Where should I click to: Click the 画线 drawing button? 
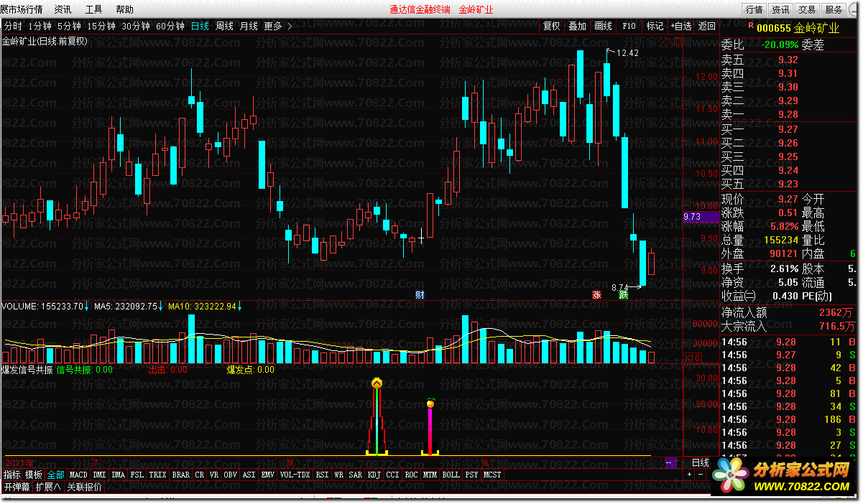tap(603, 26)
